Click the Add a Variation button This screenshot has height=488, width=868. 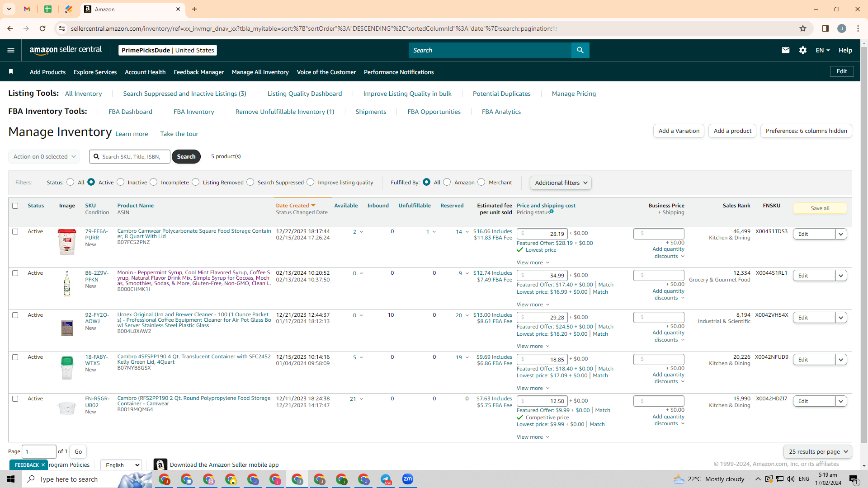(679, 131)
